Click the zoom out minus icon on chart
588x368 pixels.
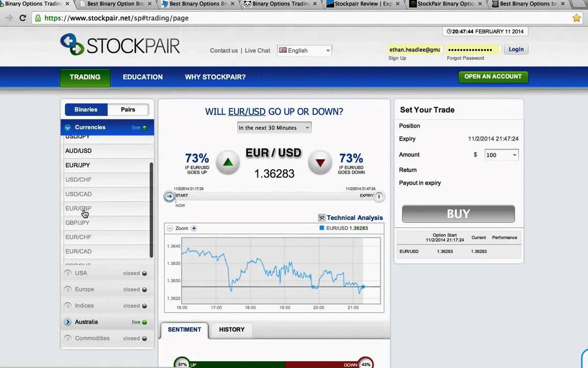pos(170,228)
